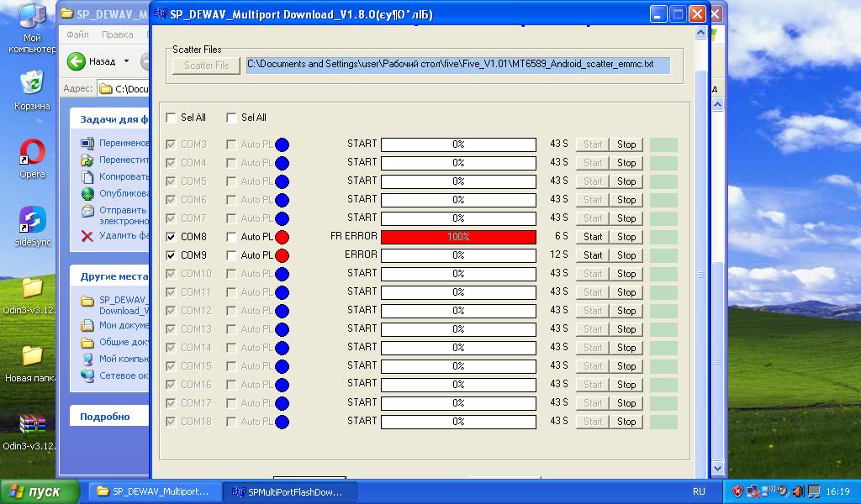Open the Правка menu in Explorer
861x504 pixels.
117,35
